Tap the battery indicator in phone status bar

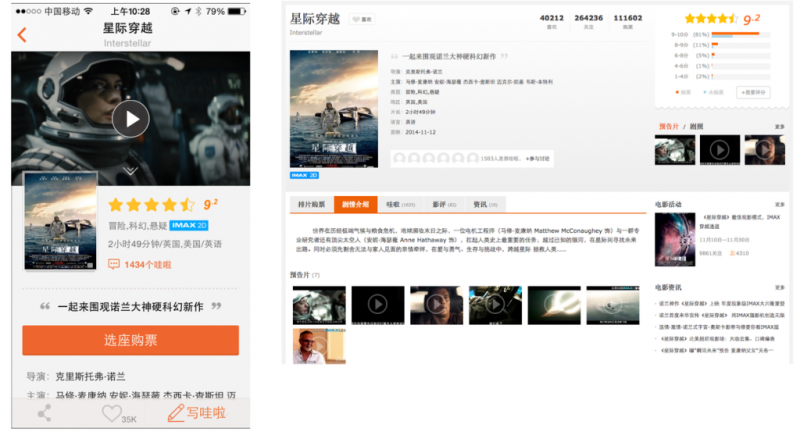point(236,11)
